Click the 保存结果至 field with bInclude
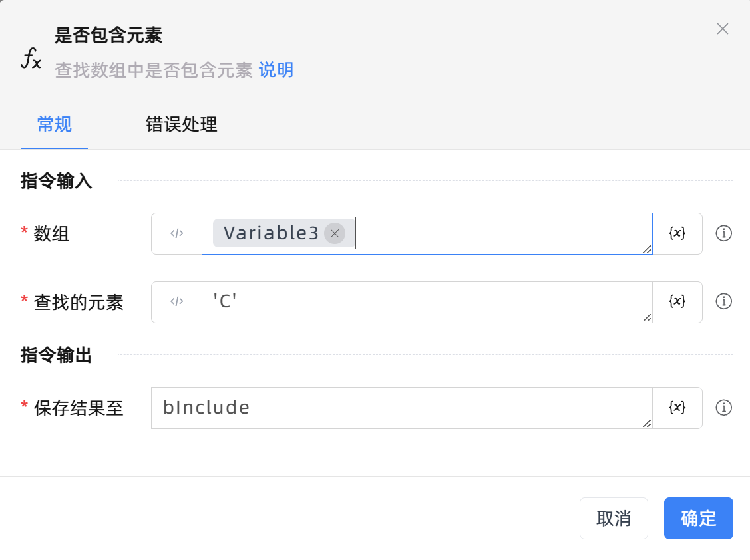 click(399, 408)
